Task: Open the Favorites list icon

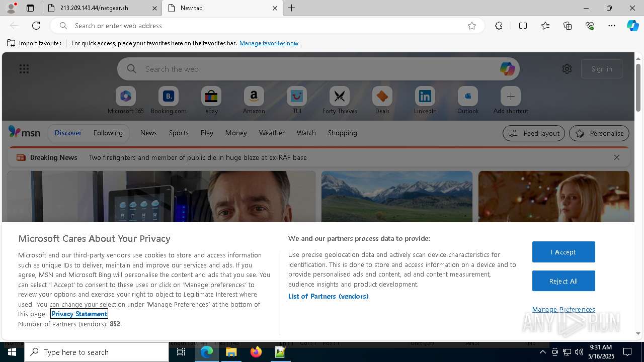Action: coord(545,26)
